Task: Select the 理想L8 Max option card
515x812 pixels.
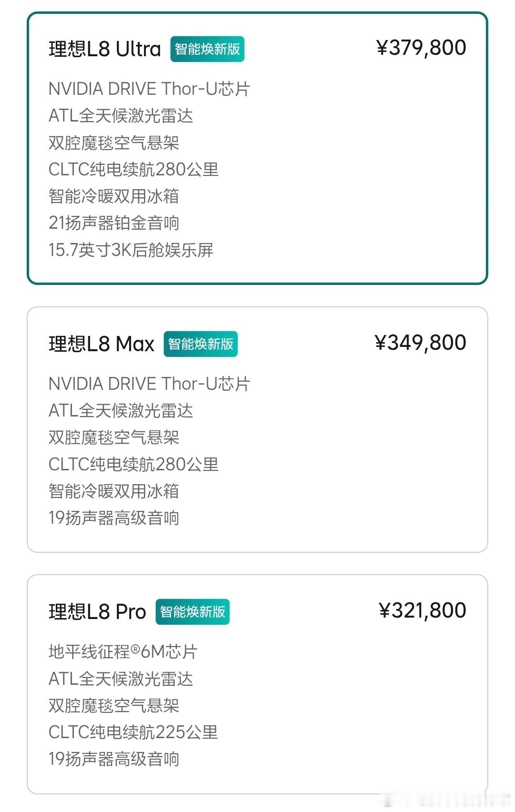Action: [257, 429]
